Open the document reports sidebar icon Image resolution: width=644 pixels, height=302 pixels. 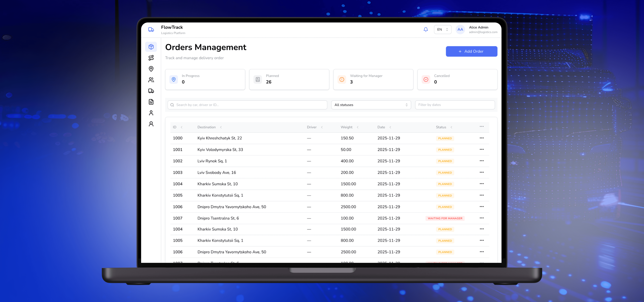point(151,102)
